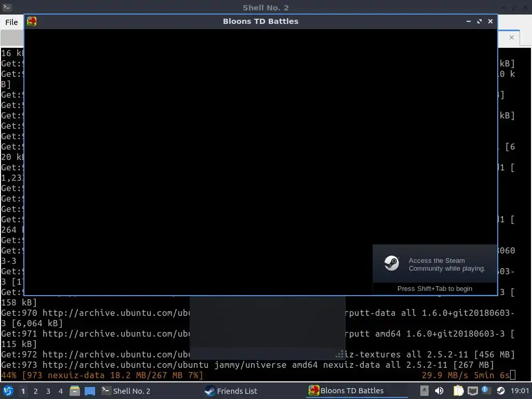This screenshot has height=399, width=532.
Task: Click the Shell No. 2 window title
Action: [265, 7]
